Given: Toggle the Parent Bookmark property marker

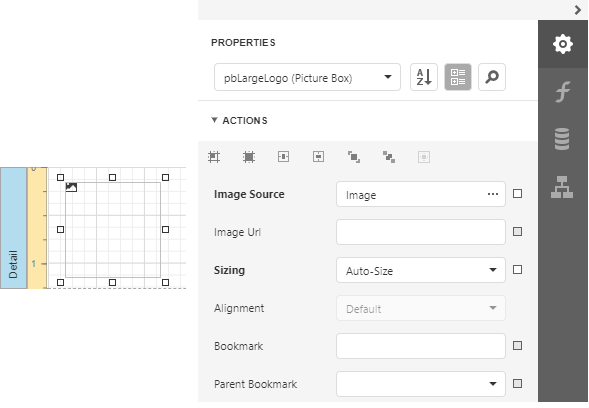Looking at the screenshot, I should [518, 384].
